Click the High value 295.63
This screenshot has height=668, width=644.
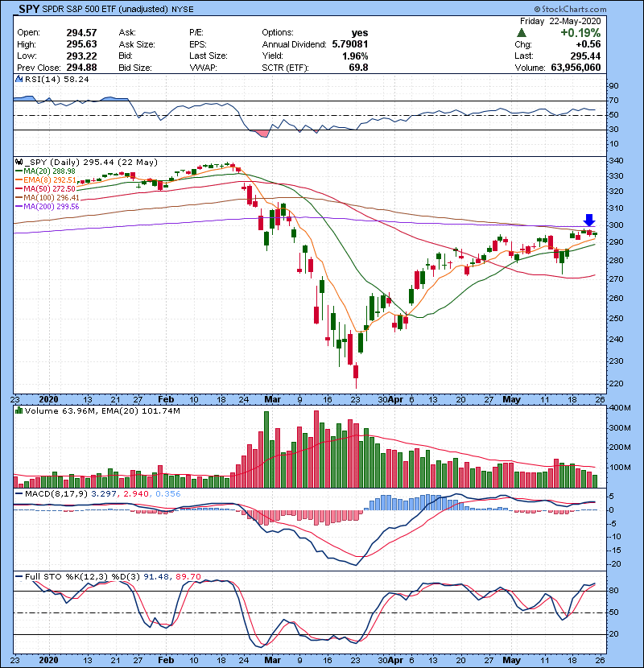[x=81, y=44]
